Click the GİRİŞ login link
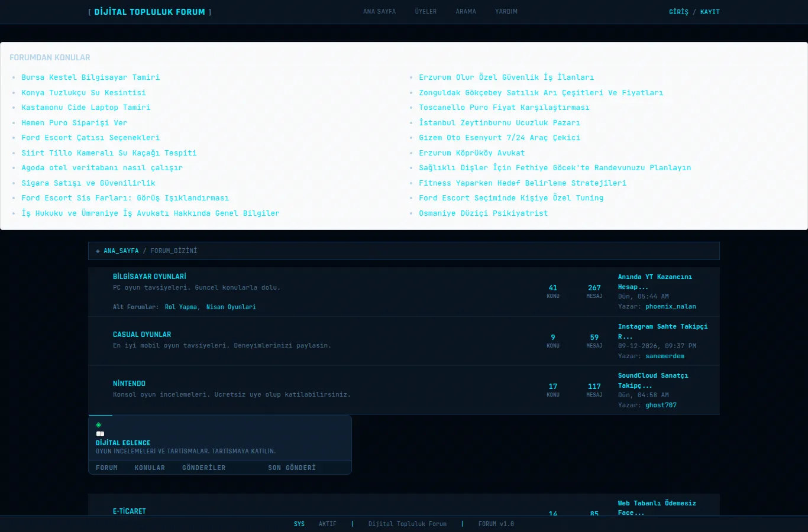The width and height of the screenshot is (808, 532). pos(678,12)
